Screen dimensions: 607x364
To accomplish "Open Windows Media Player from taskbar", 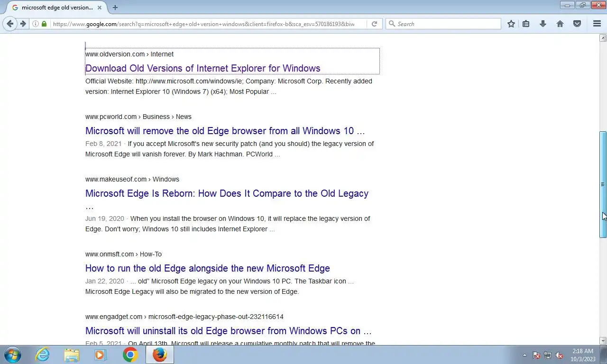I will point(101,355).
